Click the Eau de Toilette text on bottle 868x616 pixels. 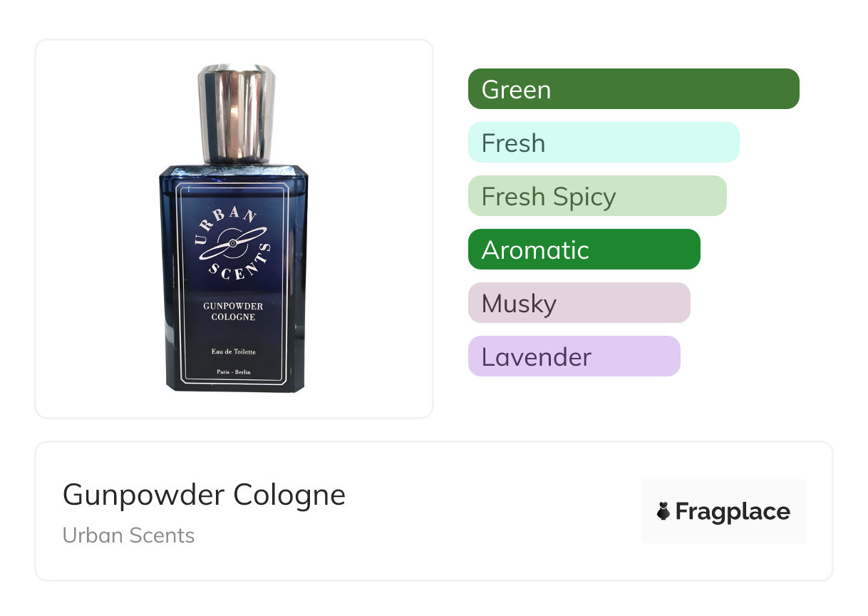[234, 352]
